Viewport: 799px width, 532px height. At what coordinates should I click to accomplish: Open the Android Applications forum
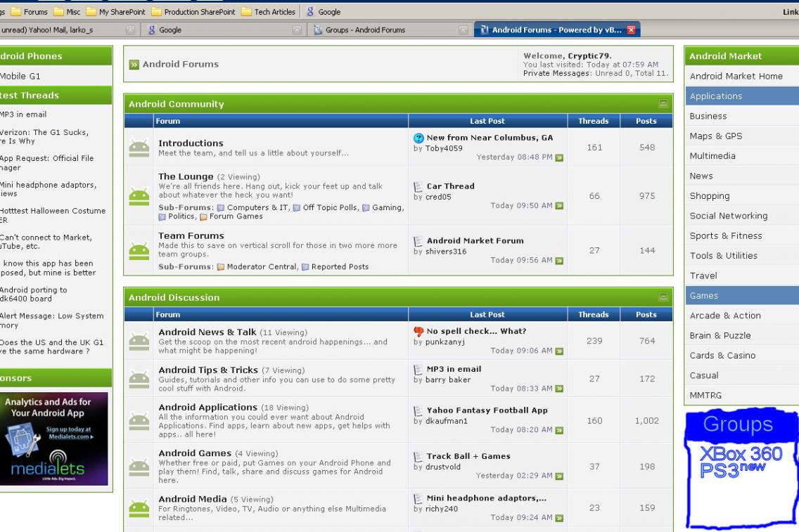tap(207, 408)
